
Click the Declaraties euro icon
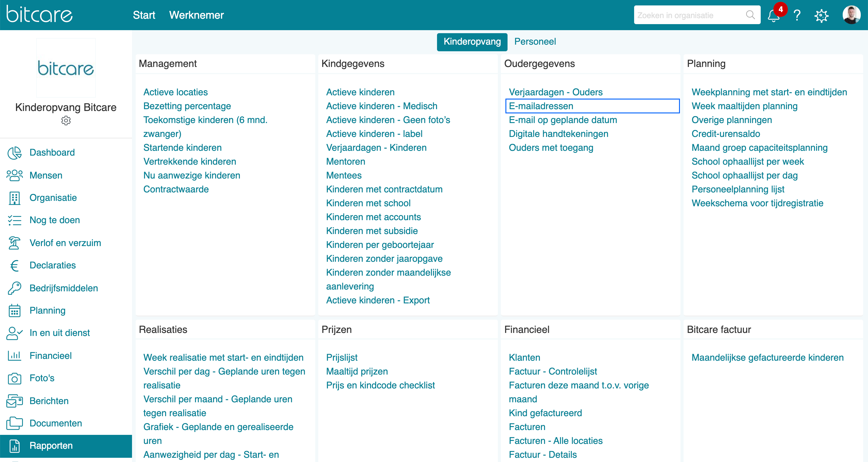[14, 265]
